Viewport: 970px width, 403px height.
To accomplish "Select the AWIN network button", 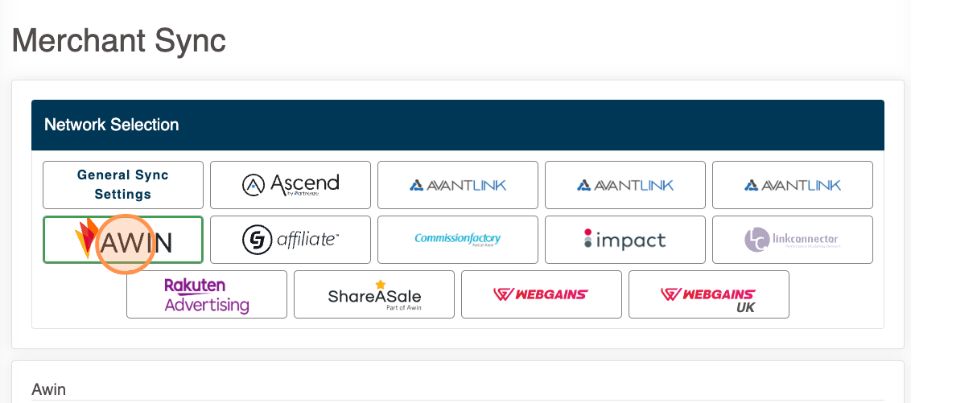I will pos(123,240).
